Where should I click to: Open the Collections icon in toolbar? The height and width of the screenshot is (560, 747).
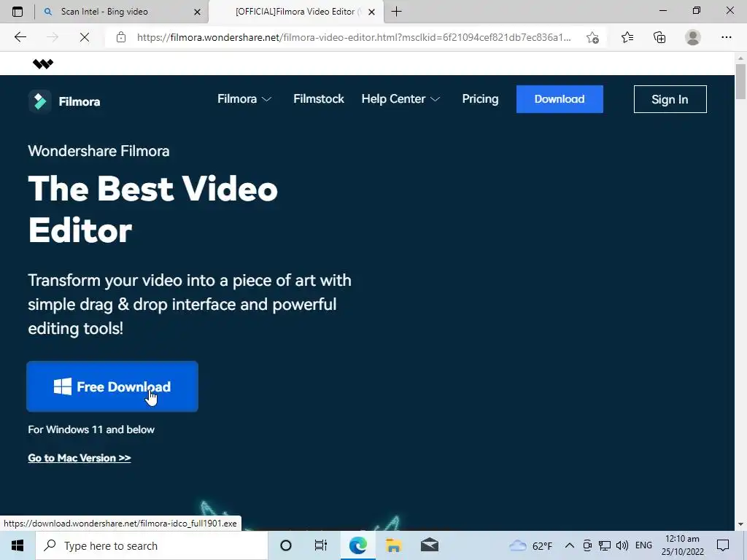(659, 37)
